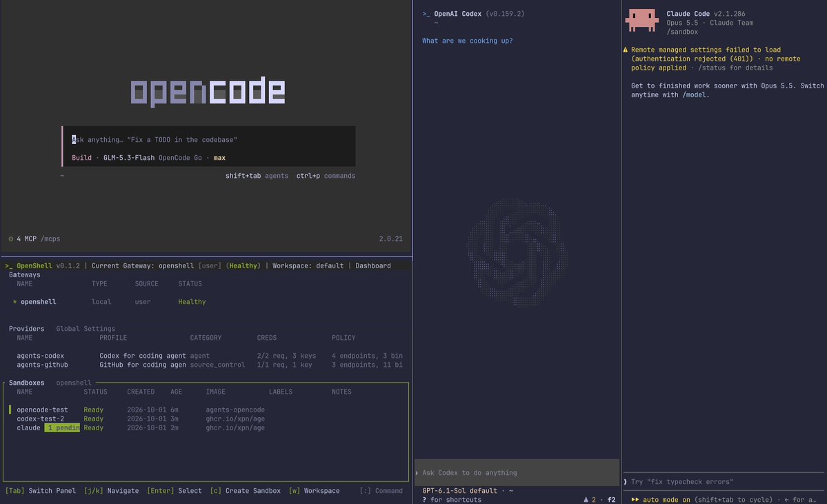
Task: Click the Healthy status in the Gateways table
Action: point(192,301)
